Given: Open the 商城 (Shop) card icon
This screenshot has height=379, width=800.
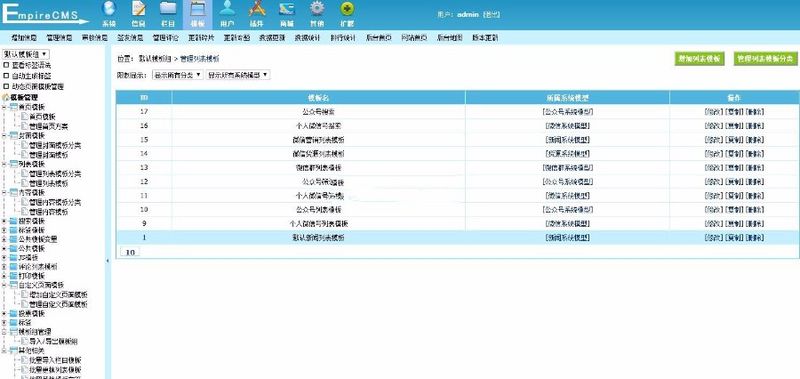Looking at the screenshot, I should tap(287, 9).
